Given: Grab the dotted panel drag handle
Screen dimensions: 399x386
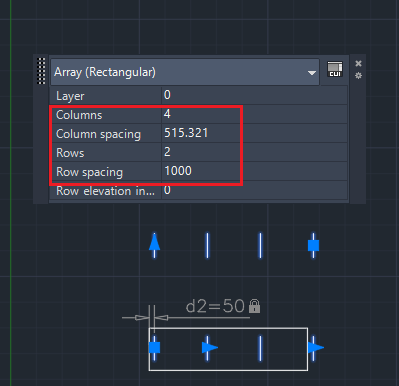Looking at the screenshot, I should [41, 71].
